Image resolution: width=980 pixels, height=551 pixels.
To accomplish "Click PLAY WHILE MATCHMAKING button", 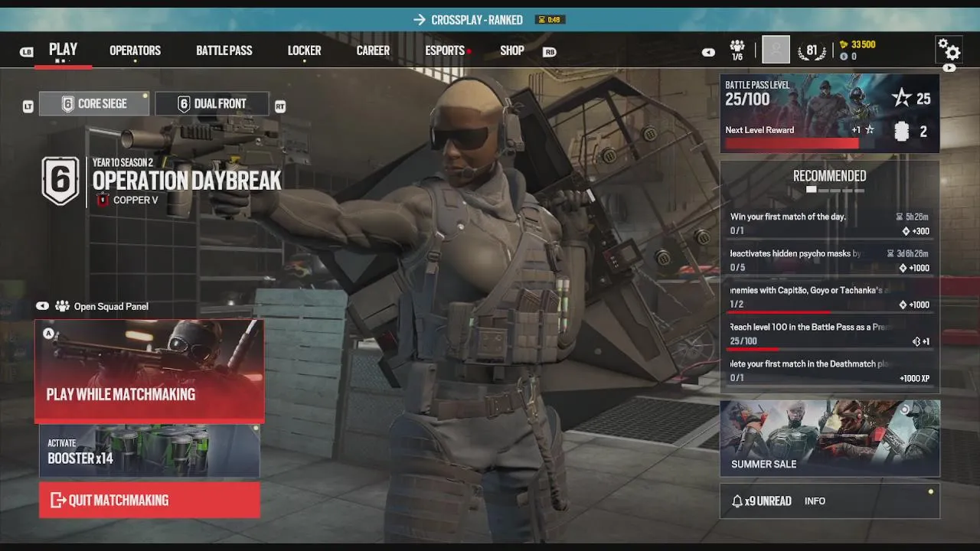I will [149, 370].
